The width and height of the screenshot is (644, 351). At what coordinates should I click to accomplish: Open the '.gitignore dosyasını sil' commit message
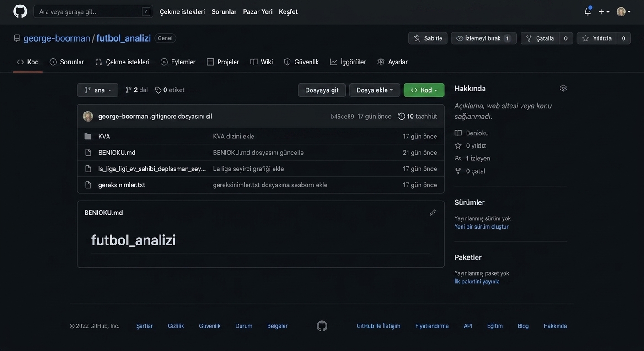pos(181,116)
